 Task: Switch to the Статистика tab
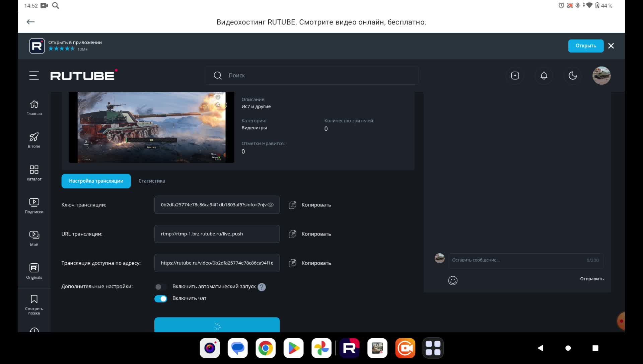tap(152, 181)
